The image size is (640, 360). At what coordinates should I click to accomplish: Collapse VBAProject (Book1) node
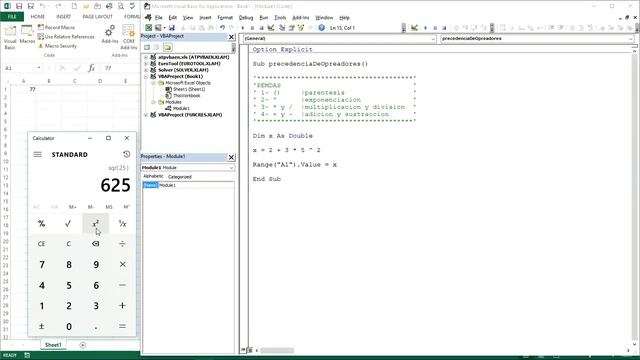[146, 76]
